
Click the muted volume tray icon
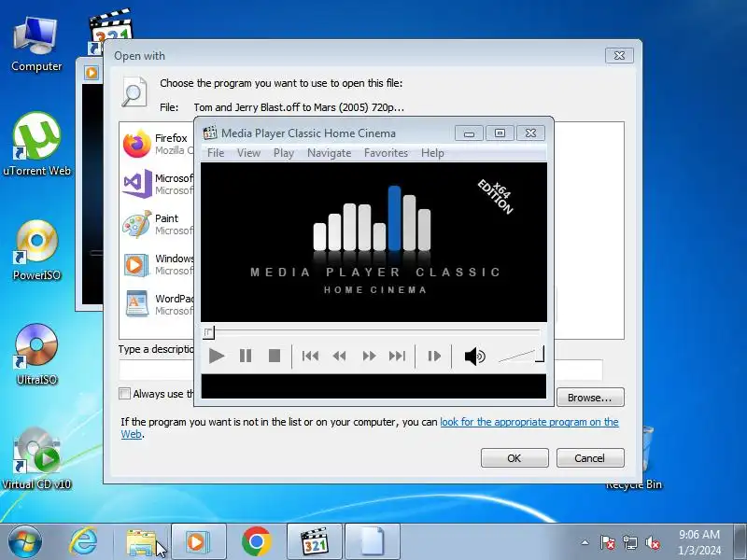click(x=652, y=542)
